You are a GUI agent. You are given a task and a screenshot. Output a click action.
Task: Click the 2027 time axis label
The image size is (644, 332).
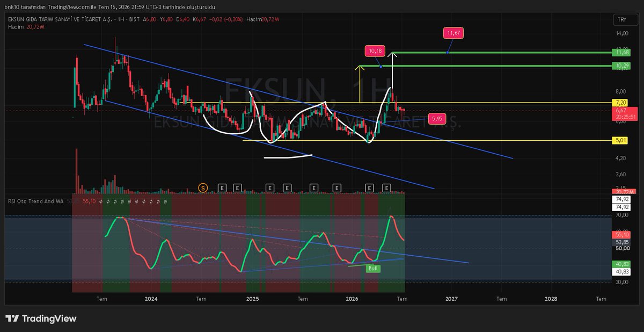coord(451,298)
